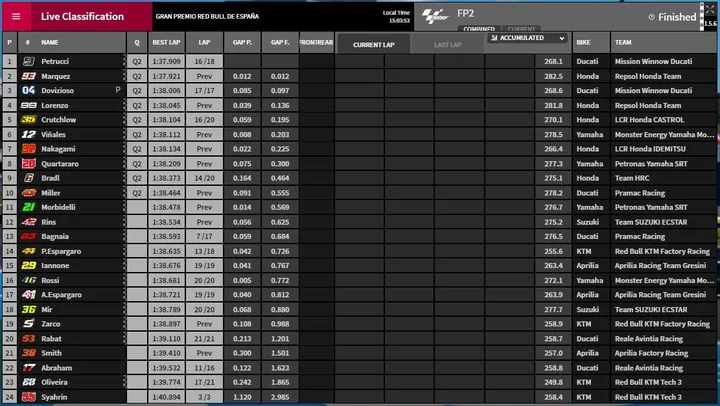Click Iannone's 29 number badge

click(x=28, y=265)
